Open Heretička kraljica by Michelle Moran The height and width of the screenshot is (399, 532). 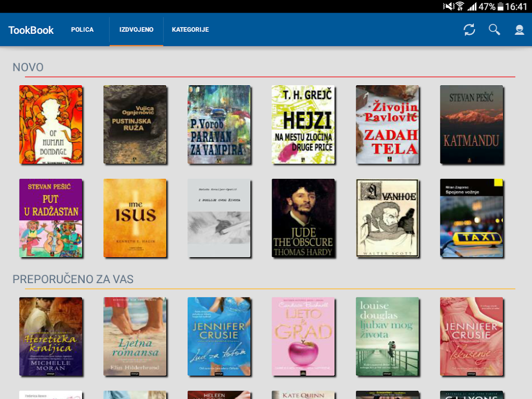(51, 337)
